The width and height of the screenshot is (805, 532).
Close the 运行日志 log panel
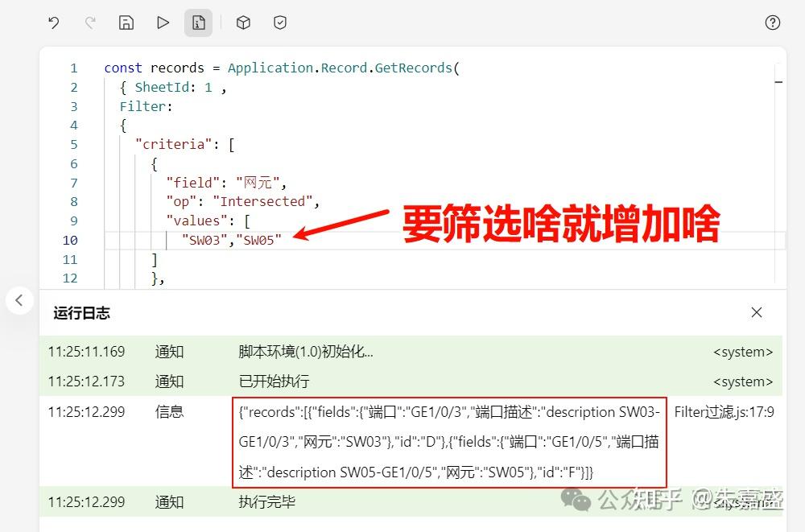756,312
